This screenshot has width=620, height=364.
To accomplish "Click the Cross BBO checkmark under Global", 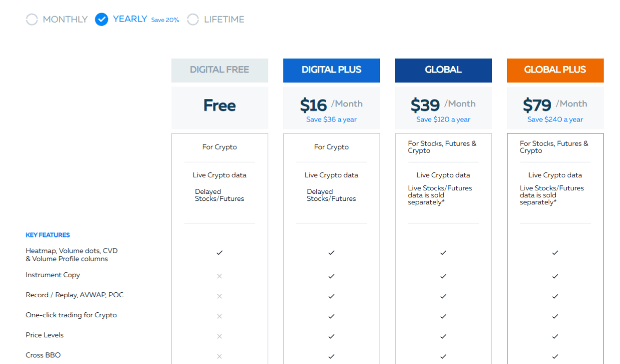I will [x=443, y=356].
